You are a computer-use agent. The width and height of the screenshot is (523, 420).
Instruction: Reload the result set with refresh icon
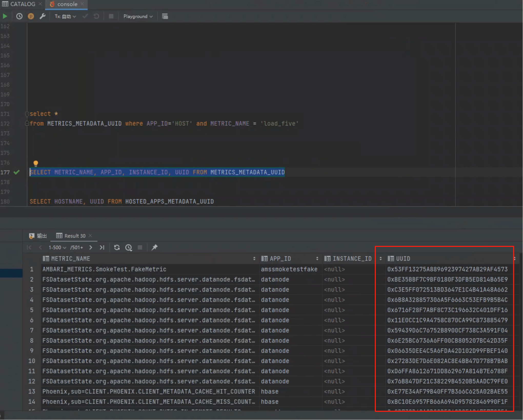117,247
